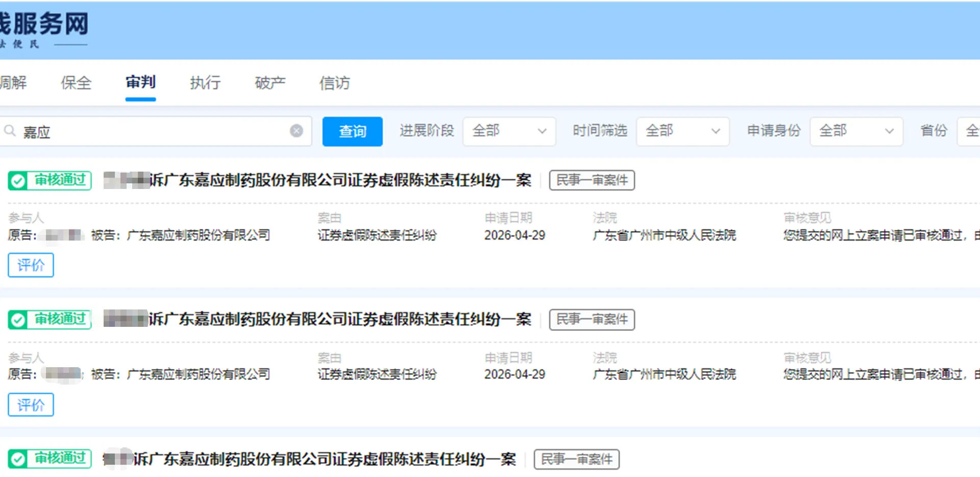The image size is (980, 477).
Task: Click the first case's date 2026-04-29
Action: point(514,235)
